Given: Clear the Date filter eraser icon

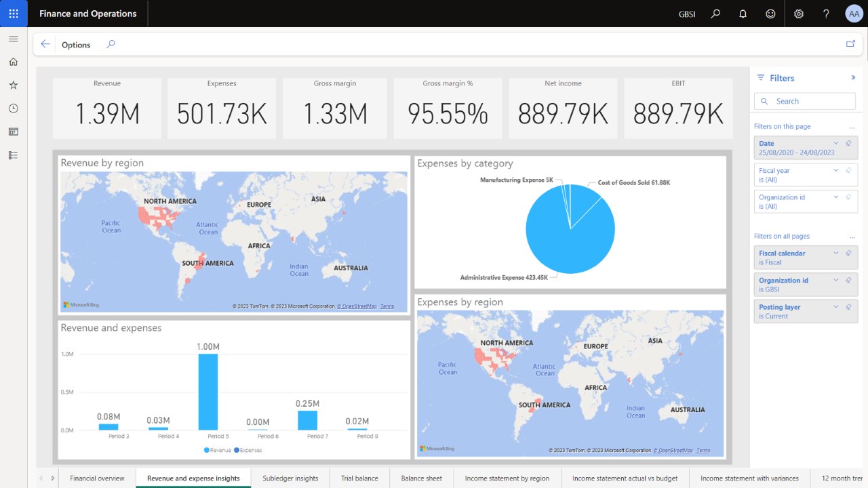Looking at the screenshot, I should point(848,143).
